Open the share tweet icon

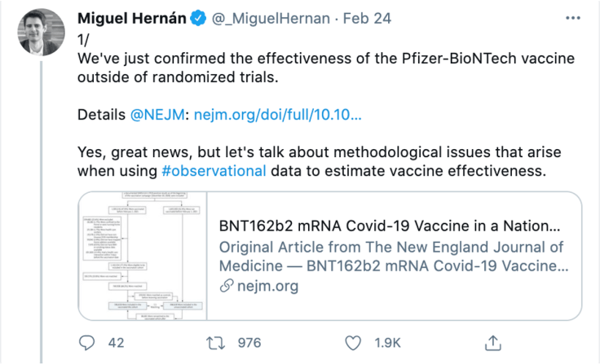point(492,342)
